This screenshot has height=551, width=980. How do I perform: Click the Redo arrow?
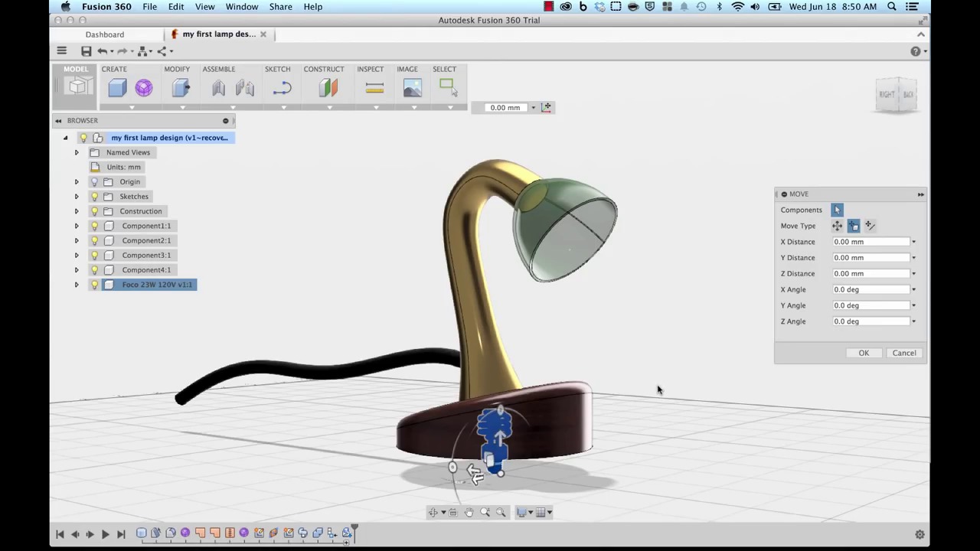pos(122,51)
